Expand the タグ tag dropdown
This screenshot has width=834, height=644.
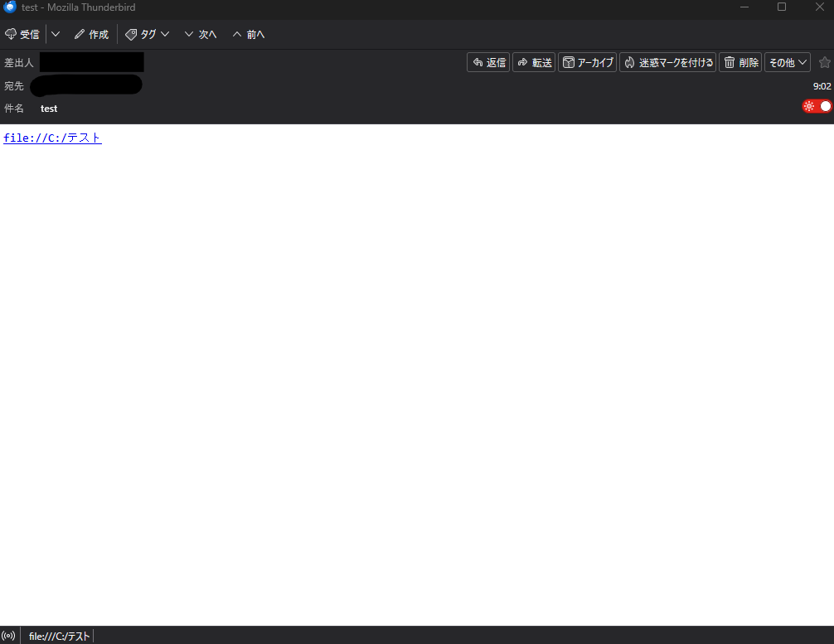pos(148,35)
